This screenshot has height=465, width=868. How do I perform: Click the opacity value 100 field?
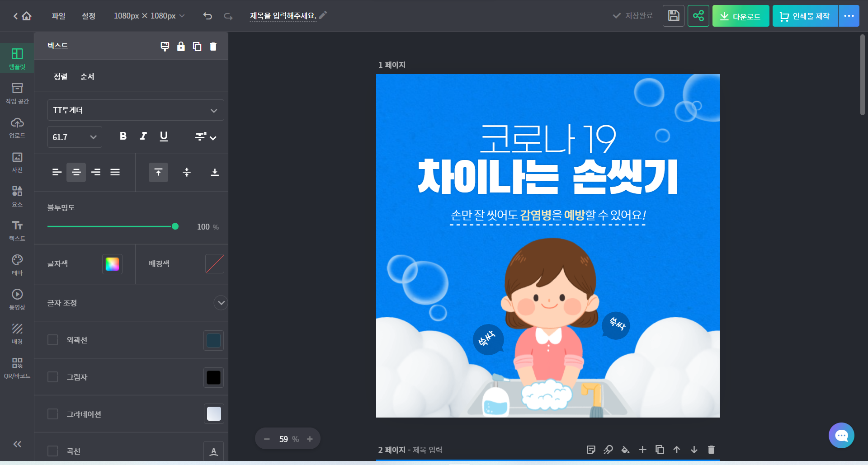[203, 227]
